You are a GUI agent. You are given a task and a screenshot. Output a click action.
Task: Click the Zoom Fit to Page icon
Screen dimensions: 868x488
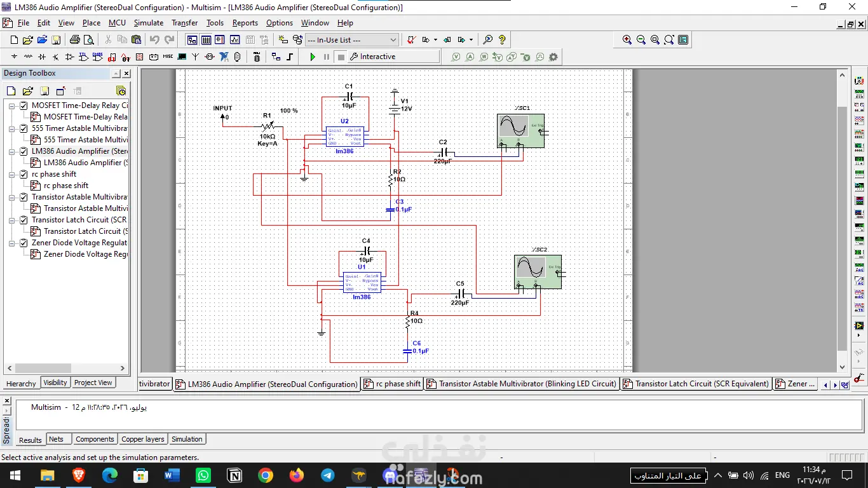[669, 40]
